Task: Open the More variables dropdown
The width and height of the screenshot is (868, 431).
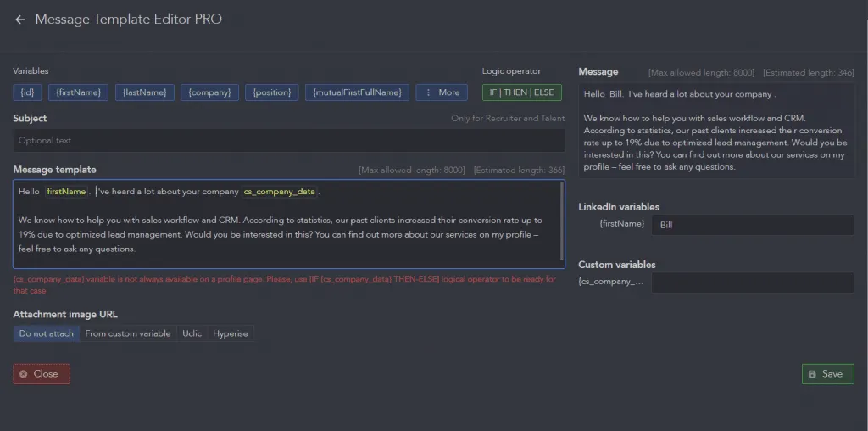Action: pyautogui.click(x=442, y=92)
